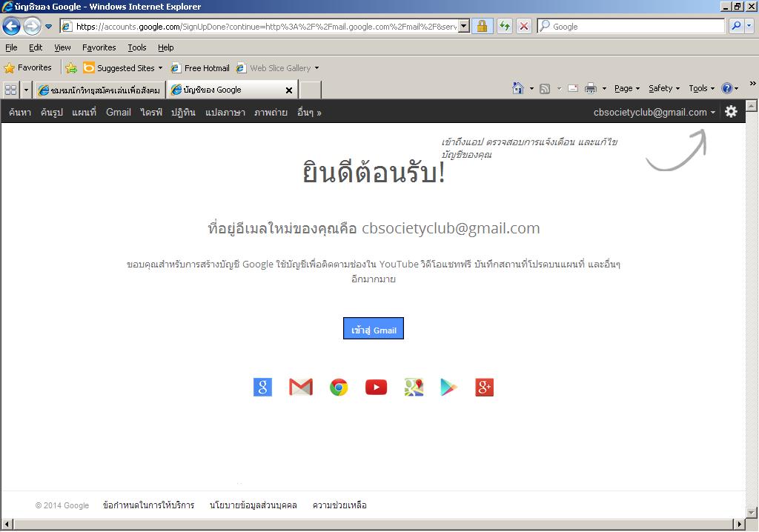Open cbsocietyclub@gmail.com account menu
Image resolution: width=759 pixels, height=532 pixels.
pyautogui.click(x=654, y=113)
